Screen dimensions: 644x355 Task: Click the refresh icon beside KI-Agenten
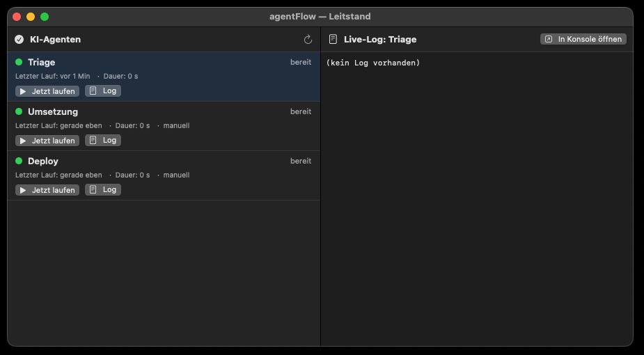point(308,40)
